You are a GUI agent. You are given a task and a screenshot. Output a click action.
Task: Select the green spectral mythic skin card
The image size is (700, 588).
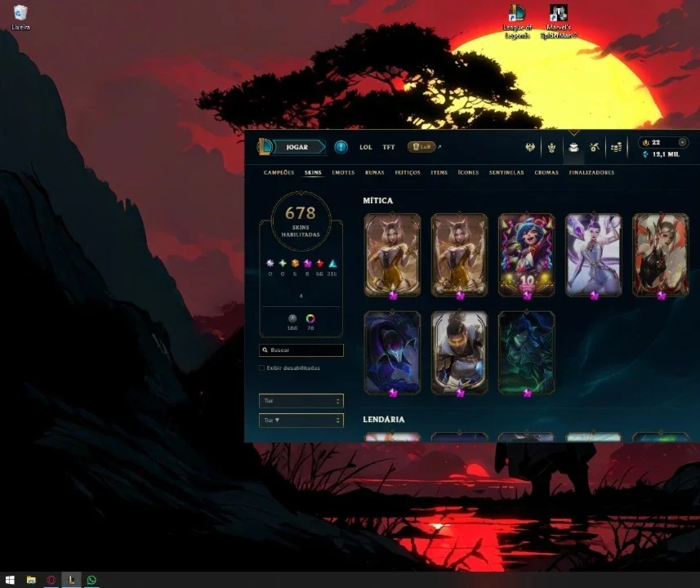click(x=526, y=353)
